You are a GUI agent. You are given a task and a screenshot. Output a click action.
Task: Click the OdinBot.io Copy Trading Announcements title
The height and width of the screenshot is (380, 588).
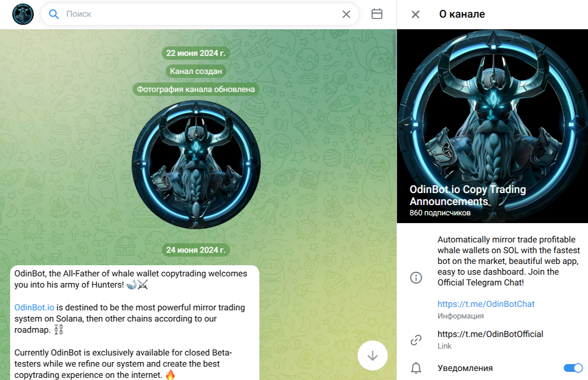468,196
